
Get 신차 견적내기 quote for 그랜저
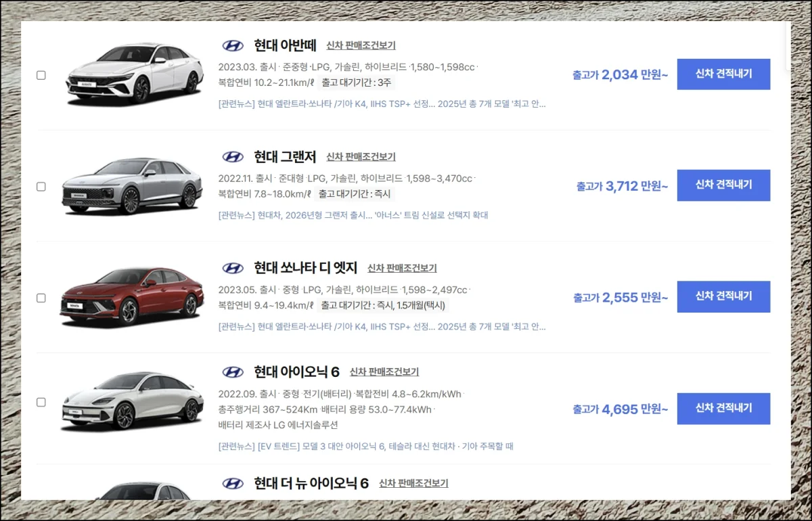tap(723, 185)
